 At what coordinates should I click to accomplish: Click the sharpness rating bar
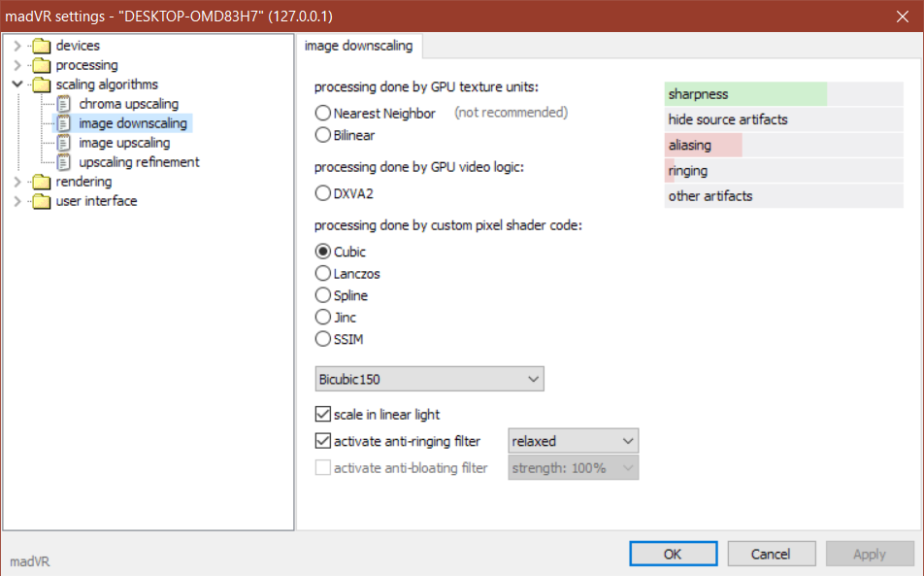(784, 94)
